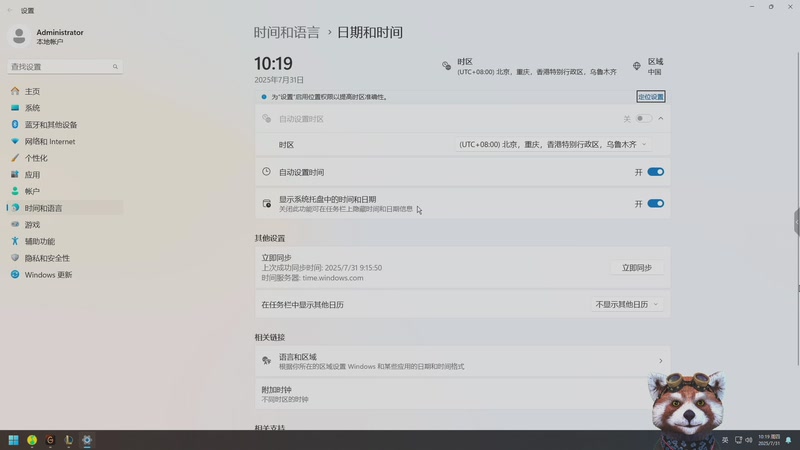The width and height of the screenshot is (800, 450).
Task: Open 网络和 Internet settings
Action: pos(49,141)
